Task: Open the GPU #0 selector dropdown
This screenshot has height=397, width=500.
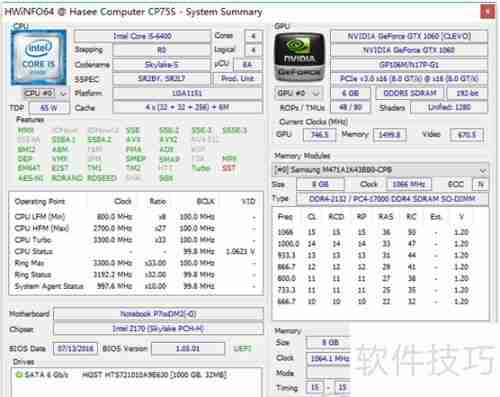Action: click(x=299, y=93)
